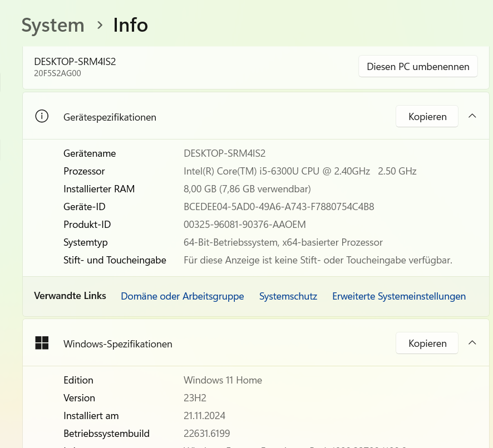Viewport: 493px width, 448px height.
Task: Rename PC with Diesen PC umbenennen button
Action: (x=418, y=66)
